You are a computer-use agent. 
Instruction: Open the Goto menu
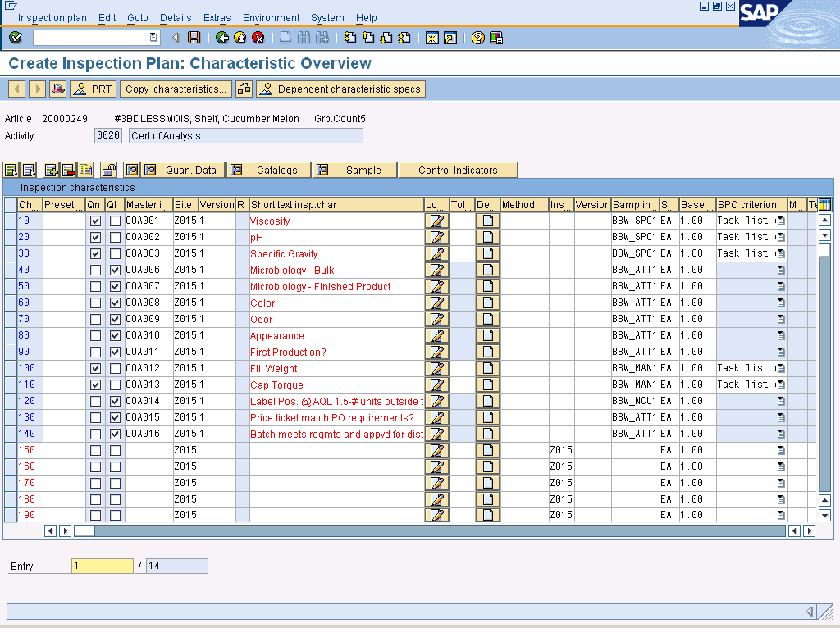(138, 18)
